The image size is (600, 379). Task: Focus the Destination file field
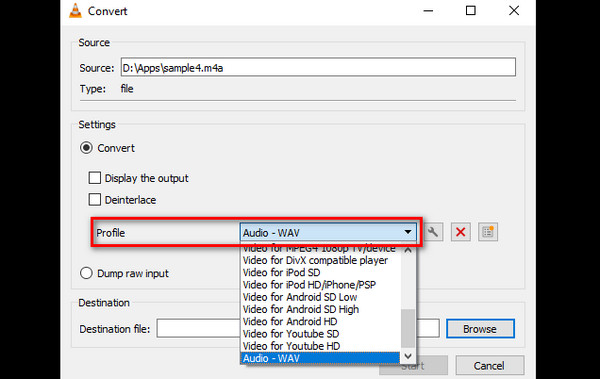(298, 328)
